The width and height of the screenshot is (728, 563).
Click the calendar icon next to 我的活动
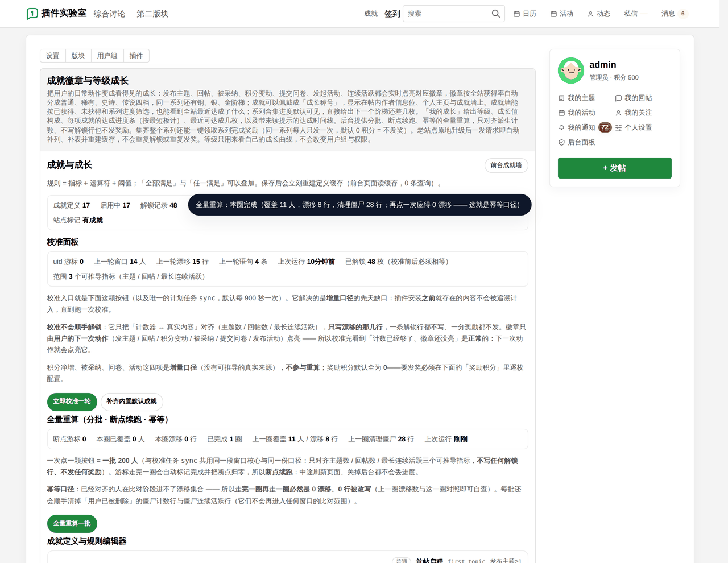[x=561, y=113]
